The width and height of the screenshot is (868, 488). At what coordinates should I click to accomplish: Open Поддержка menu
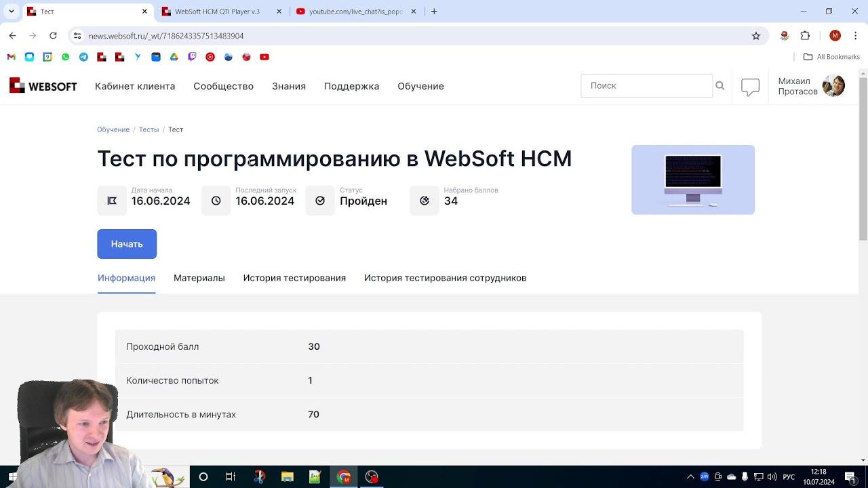point(351,86)
